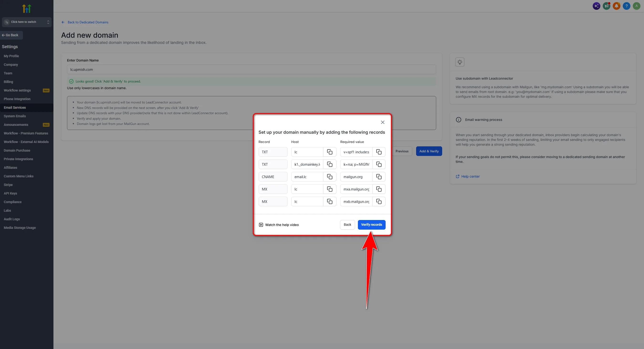Copy the v=spf1 required value

tap(379, 152)
